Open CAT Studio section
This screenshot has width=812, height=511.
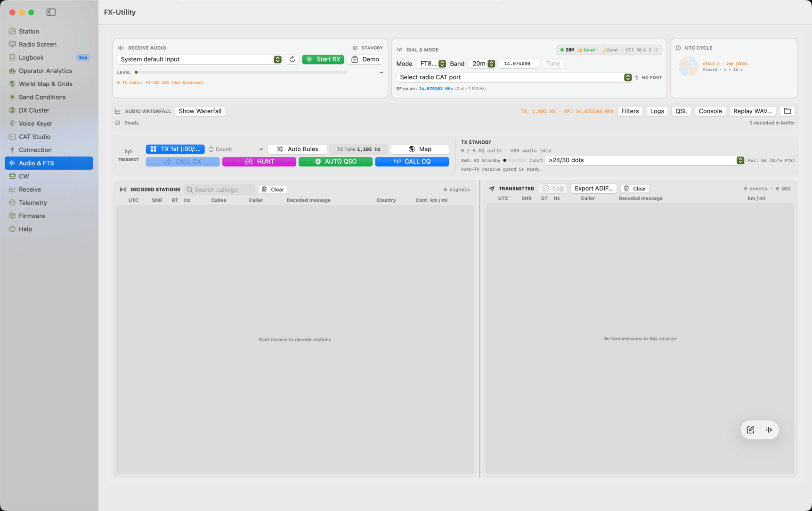point(49,137)
